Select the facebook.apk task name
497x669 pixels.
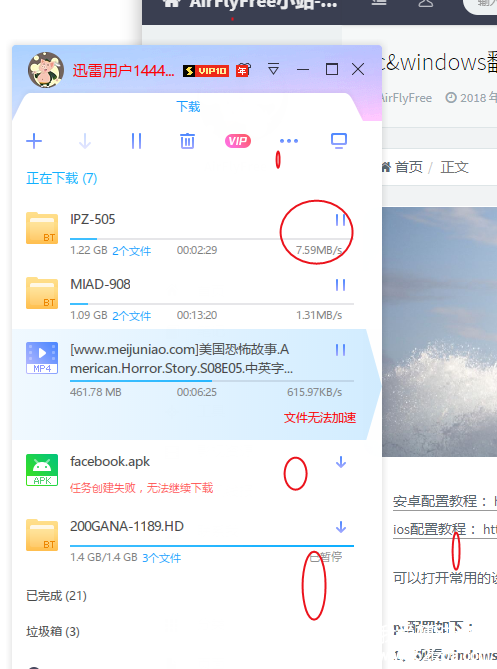click(110, 461)
